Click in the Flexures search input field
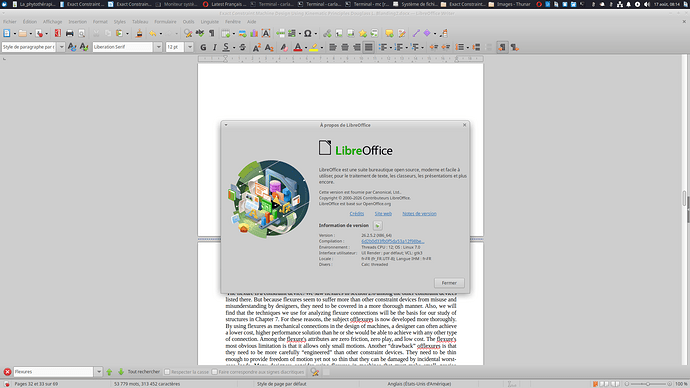Screen dimensions: 690x388 pos(53,372)
